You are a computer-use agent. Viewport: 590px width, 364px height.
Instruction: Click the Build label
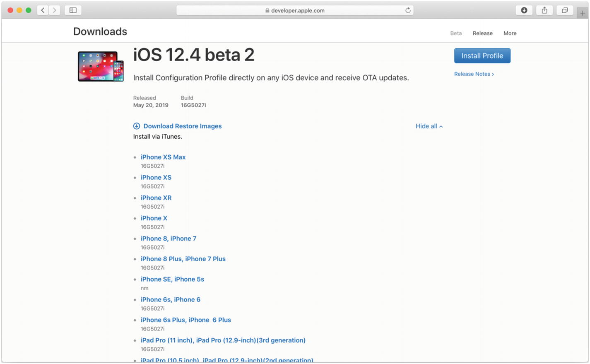tap(187, 98)
